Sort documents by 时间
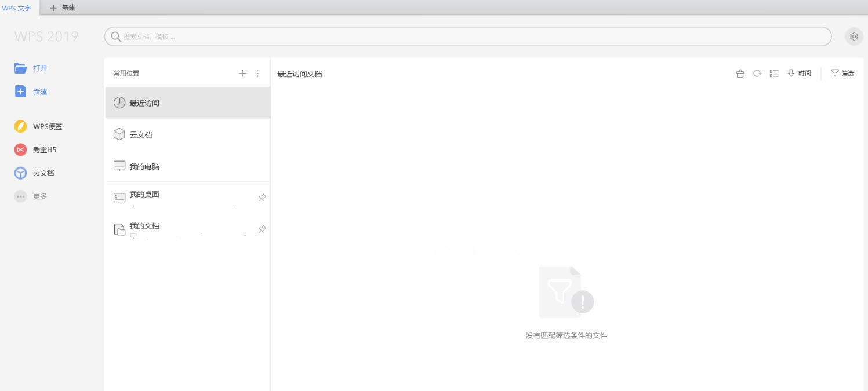 tap(799, 74)
